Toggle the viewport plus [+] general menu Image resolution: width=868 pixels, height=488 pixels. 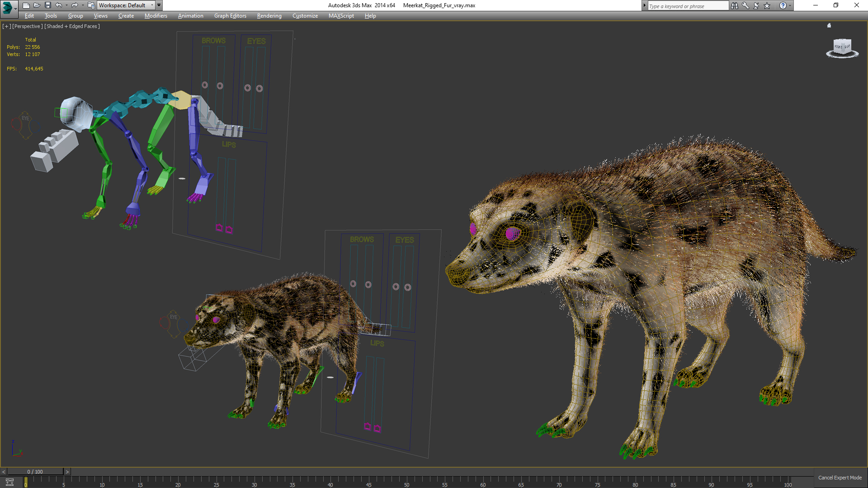pyautogui.click(x=6, y=26)
